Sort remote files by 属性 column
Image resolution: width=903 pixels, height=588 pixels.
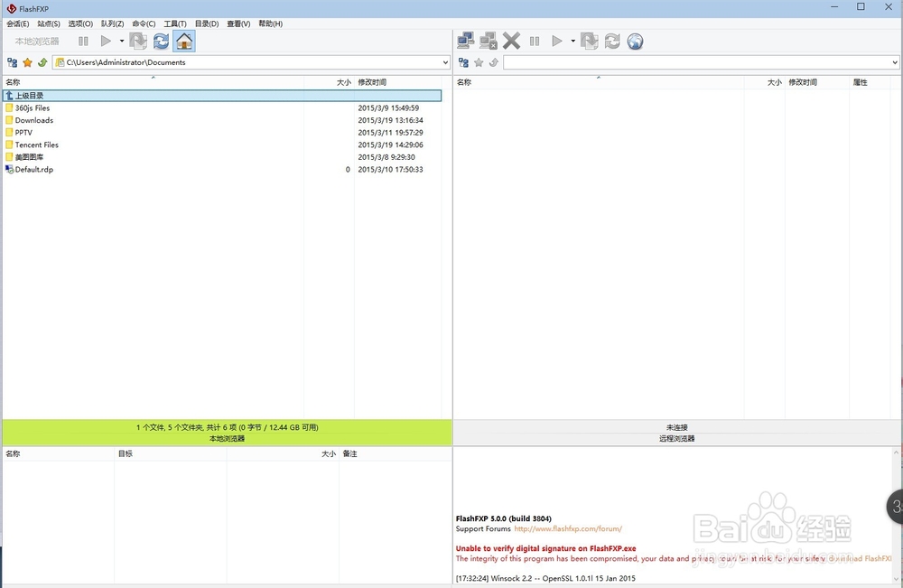[870, 82]
